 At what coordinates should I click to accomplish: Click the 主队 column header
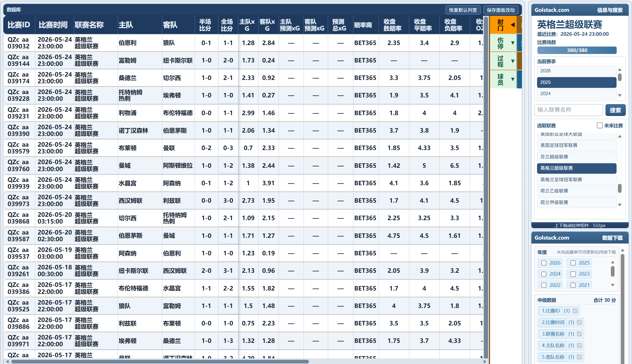click(x=140, y=25)
